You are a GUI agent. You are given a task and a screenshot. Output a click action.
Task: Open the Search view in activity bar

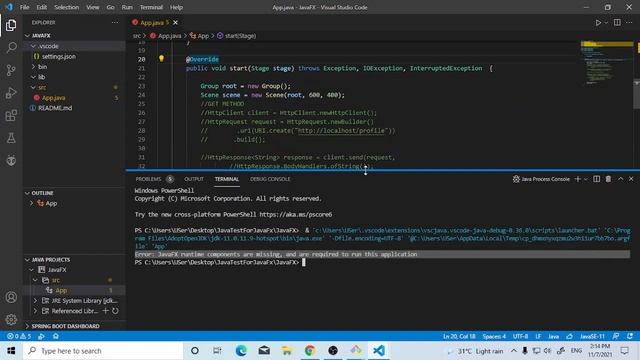[11, 48]
